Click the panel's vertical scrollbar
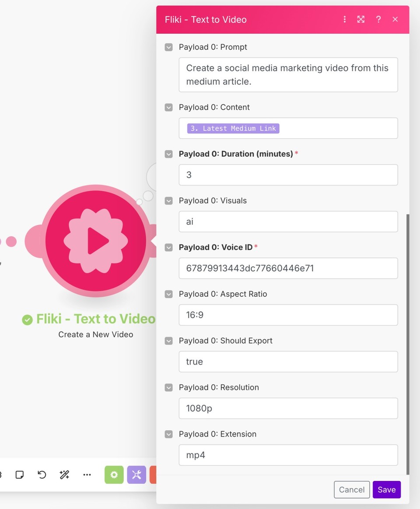The width and height of the screenshot is (420, 509). pyautogui.click(x=408, y=344)
